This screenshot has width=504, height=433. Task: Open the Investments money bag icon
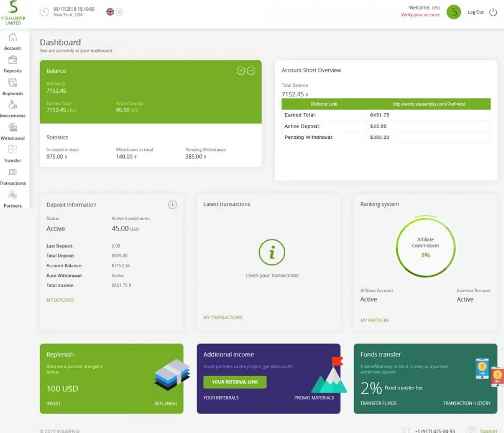pyautogui.click(x=12, y=105)
